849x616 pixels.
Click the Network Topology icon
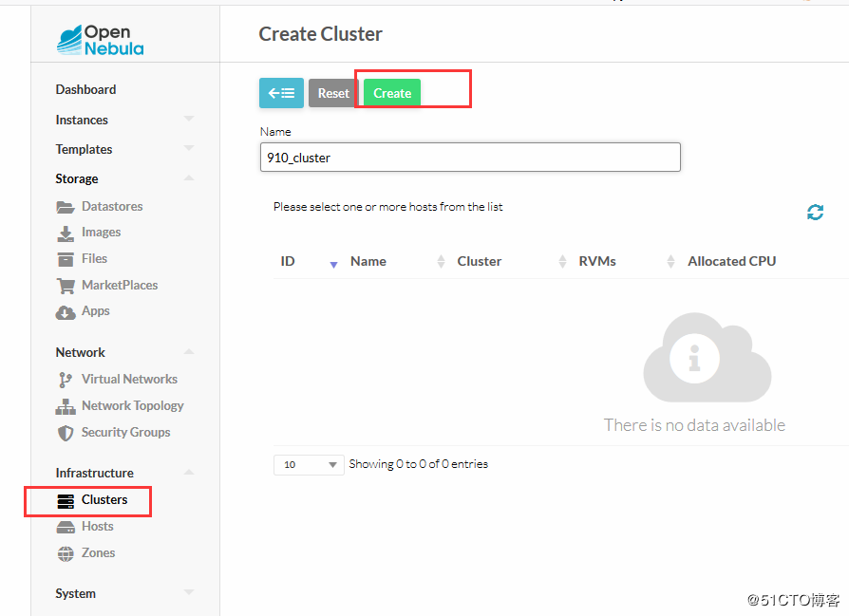pos(66,406)
